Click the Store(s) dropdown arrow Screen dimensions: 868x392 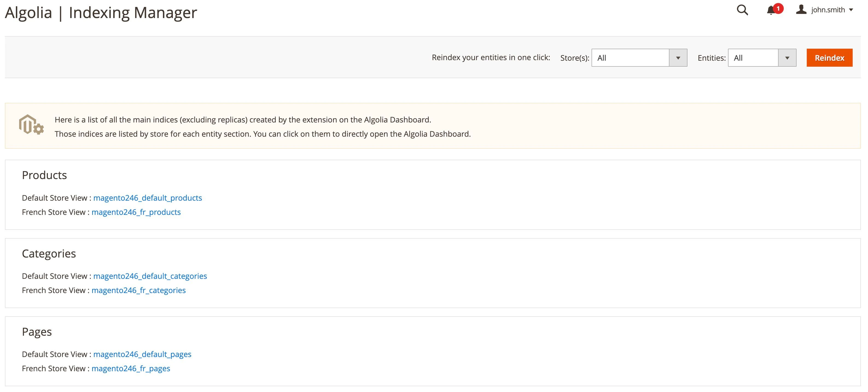coord(678,58)
